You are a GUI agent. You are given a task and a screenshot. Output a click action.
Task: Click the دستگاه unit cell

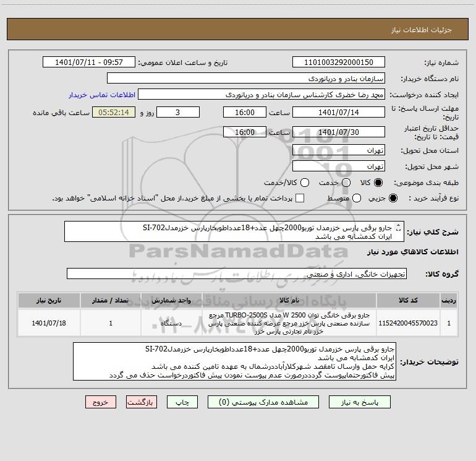click(x=171, y=323)
